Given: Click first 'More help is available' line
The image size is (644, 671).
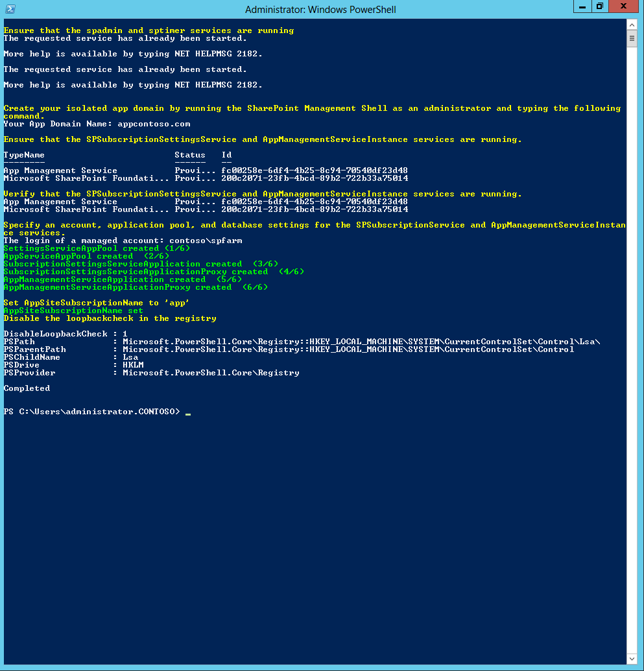Looking at the screenshot, I should [133, 54].
